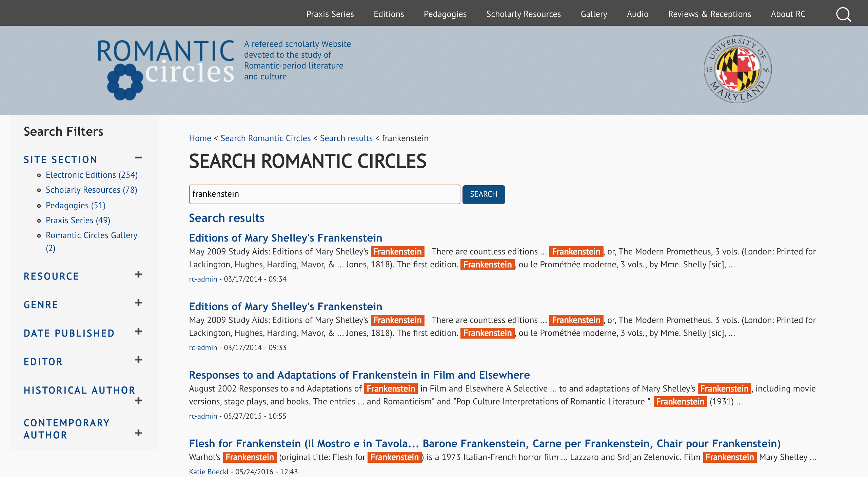
Task: Open the Gallery menu
Action: (594, 14)
